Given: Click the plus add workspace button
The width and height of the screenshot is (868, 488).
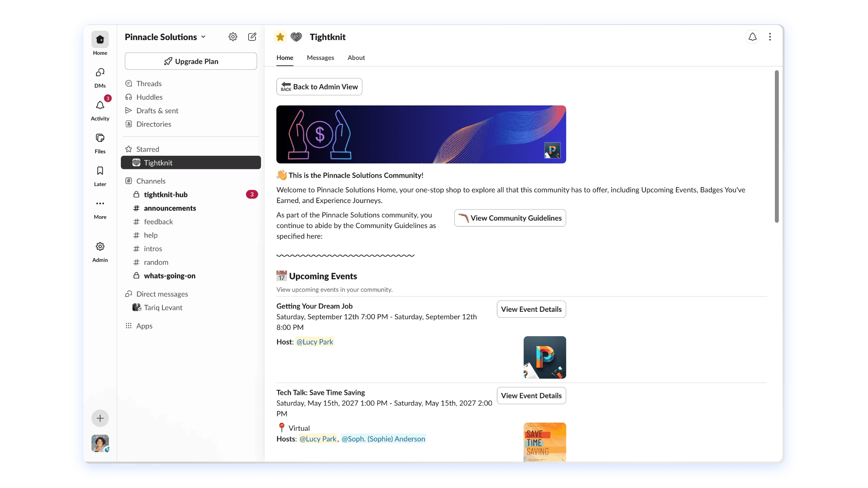Looking at the screenshot, I should coord(100,418).
